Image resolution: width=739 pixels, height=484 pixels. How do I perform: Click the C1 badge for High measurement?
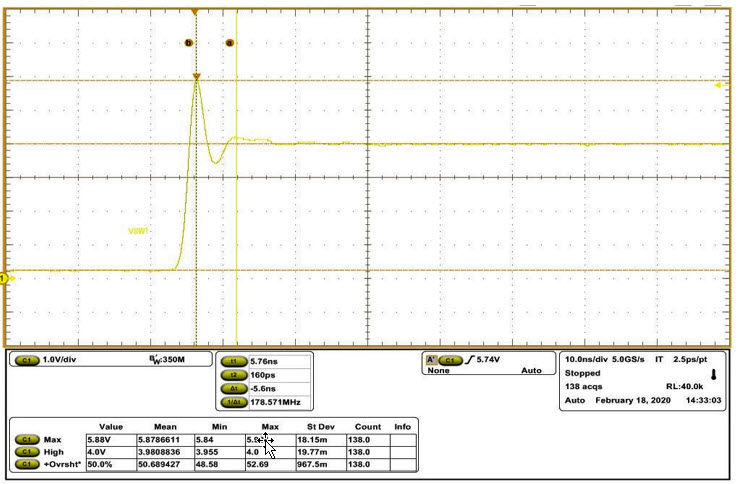(x=26, y=452)
